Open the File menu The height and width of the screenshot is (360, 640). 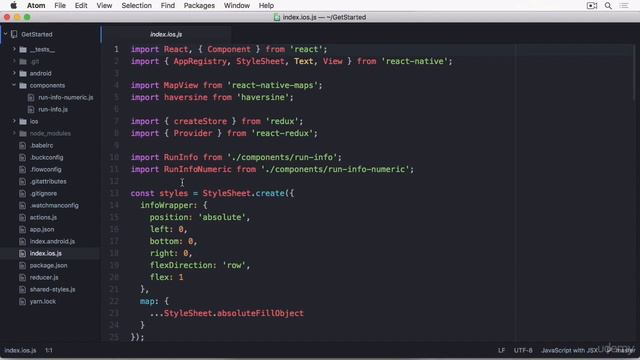point(60,5)
